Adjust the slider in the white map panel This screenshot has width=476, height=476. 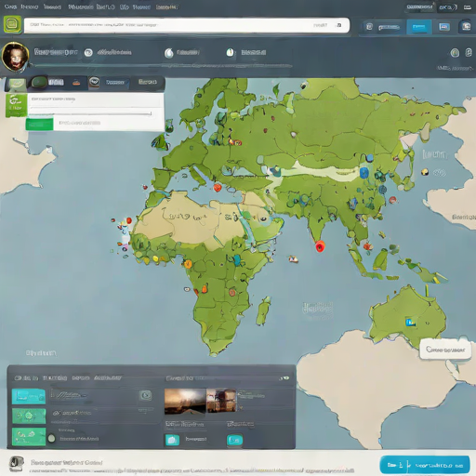pyautogui.click(x=90, y=113)
